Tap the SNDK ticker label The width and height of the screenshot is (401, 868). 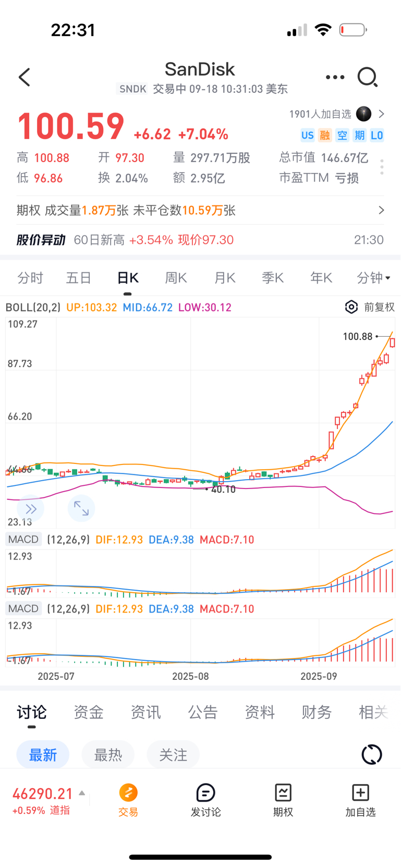[x=132, y=89]
